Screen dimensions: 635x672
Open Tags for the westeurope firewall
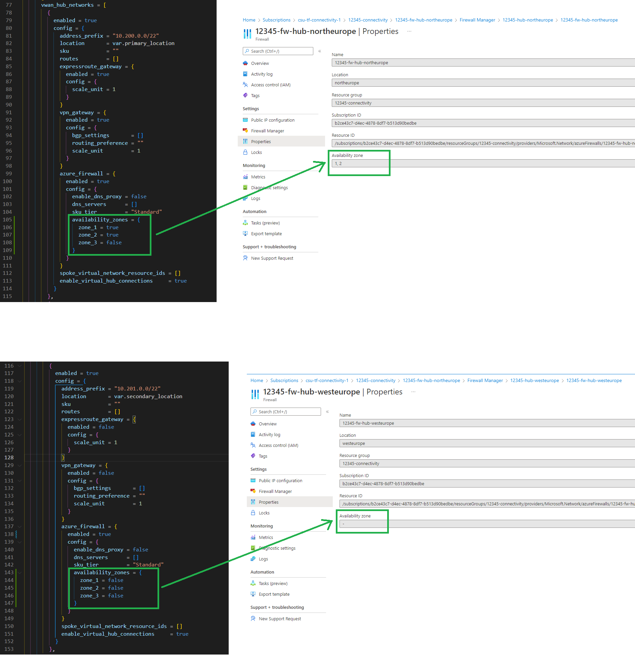[x=263, y=456]
